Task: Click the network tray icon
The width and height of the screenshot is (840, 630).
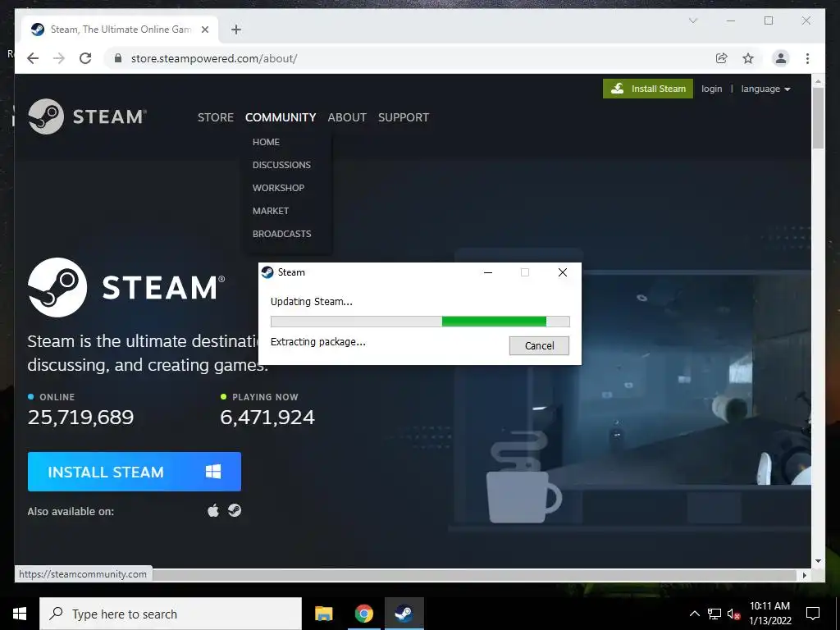Action: pos(714,614)
